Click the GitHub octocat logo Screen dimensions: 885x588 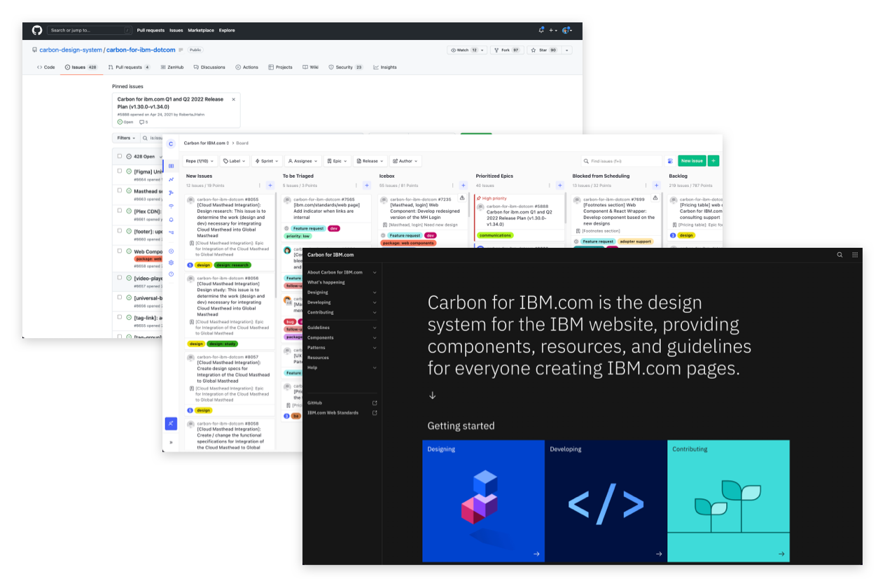pyautogui.click(x=37, y=30)
